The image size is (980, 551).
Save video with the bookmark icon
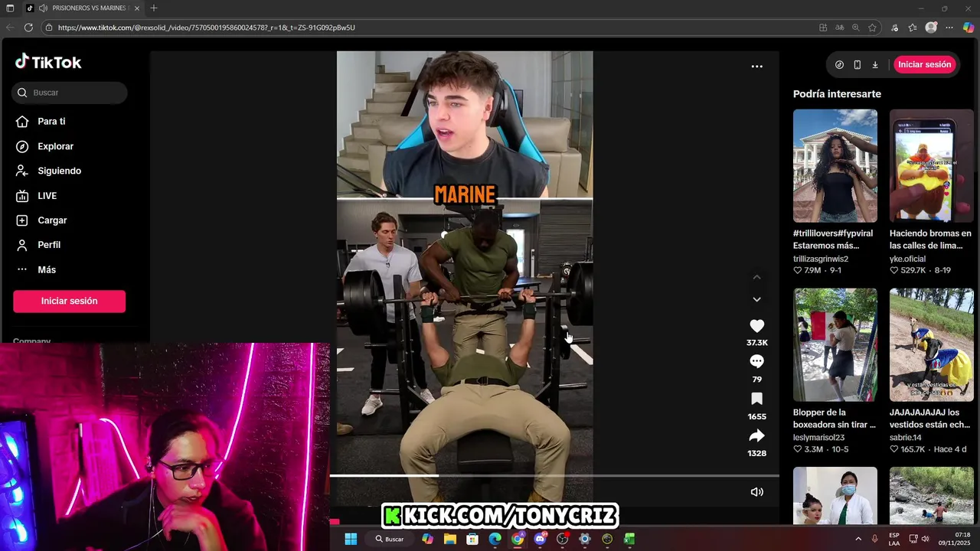point(756,399)
